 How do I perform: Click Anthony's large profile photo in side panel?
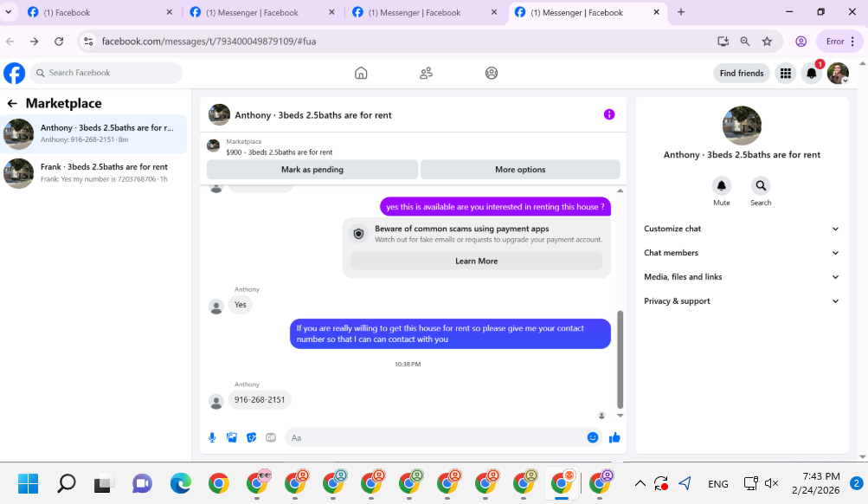[x=742, y=126]
